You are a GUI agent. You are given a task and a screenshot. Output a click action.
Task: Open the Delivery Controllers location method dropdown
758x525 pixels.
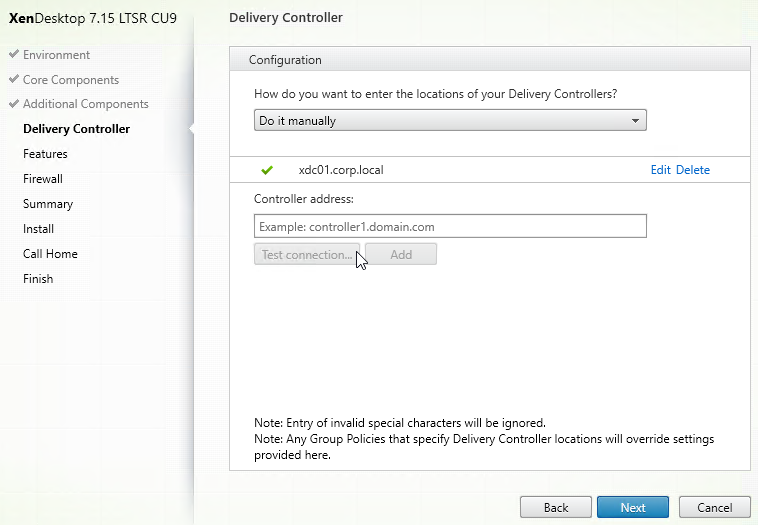pos(450,120)
